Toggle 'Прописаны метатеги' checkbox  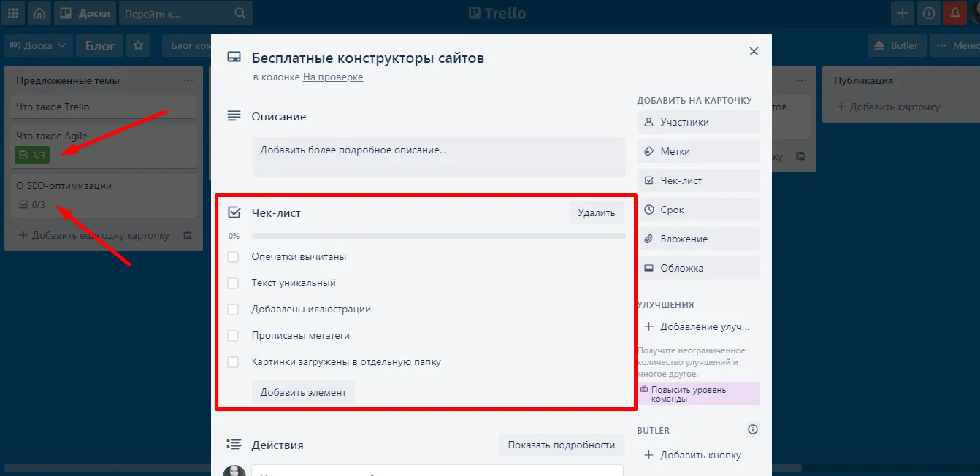tap(233, 336)
